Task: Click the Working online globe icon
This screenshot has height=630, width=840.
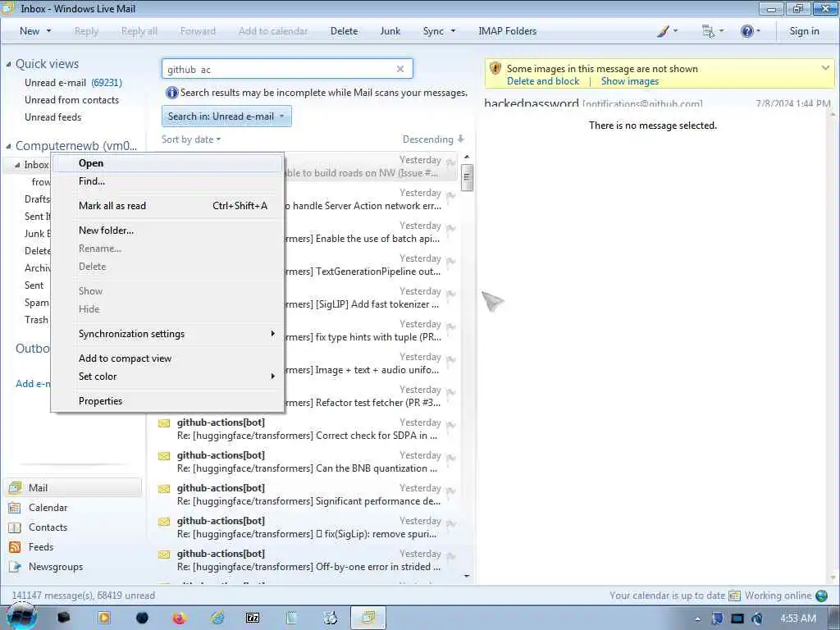Action: click(822, 596)
